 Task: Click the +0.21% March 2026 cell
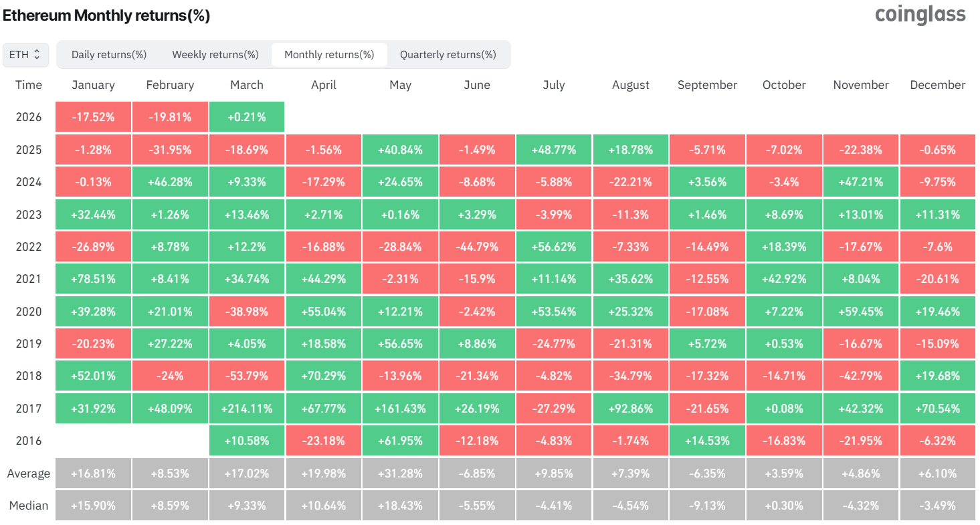pyautogui.click(x=247, y=117)
